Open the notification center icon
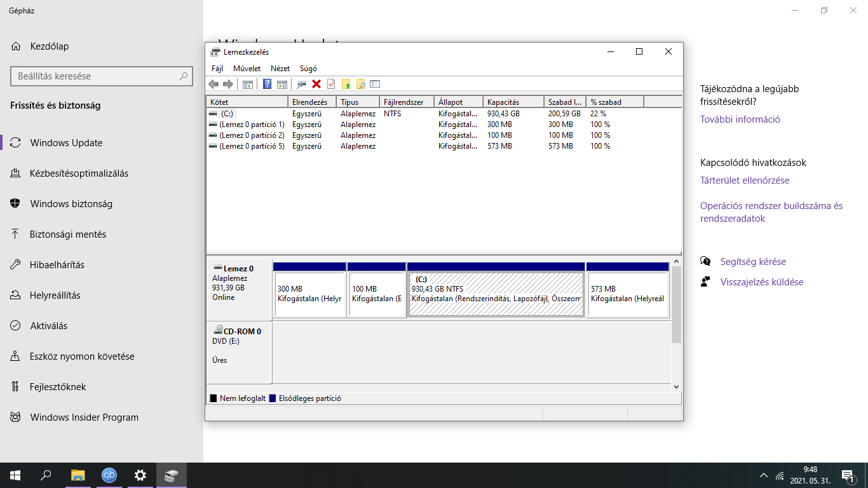This screenshot has width=868, height=488. point(848,475)
